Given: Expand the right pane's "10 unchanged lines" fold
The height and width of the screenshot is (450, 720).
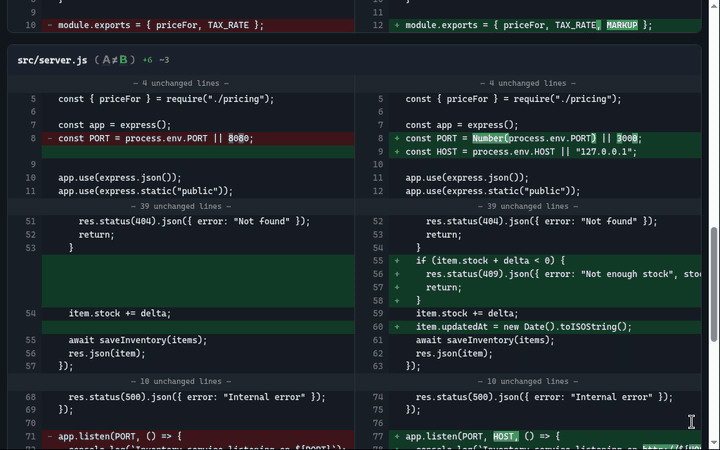Looking at the screenshot, I should 528,381.
